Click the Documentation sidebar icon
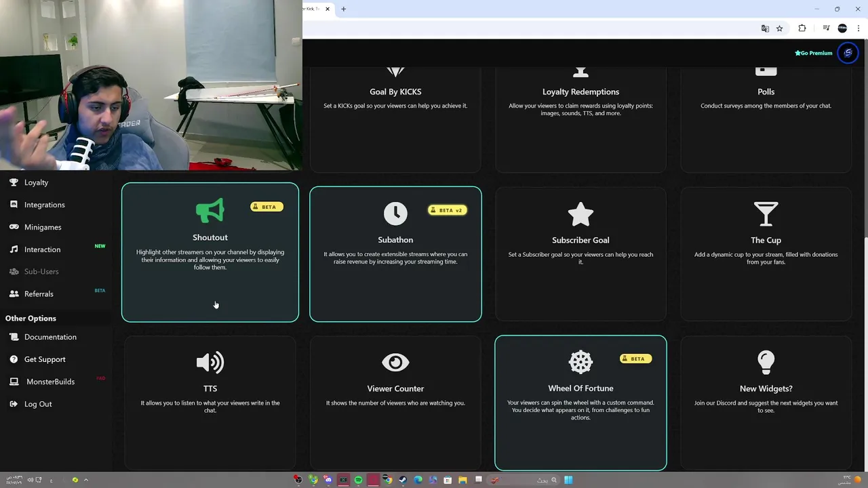Screen dimensions: 868x488 pos(14,337)
